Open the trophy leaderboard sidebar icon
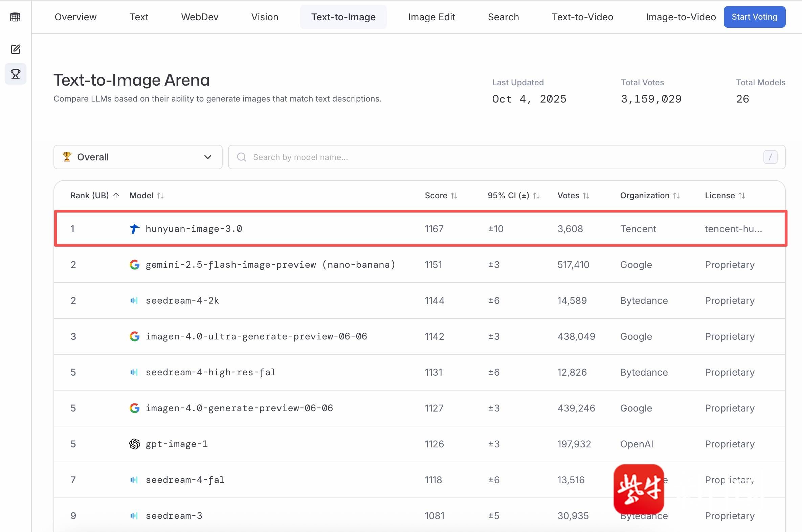Viewport: 802px width, 532px height. 16,74
